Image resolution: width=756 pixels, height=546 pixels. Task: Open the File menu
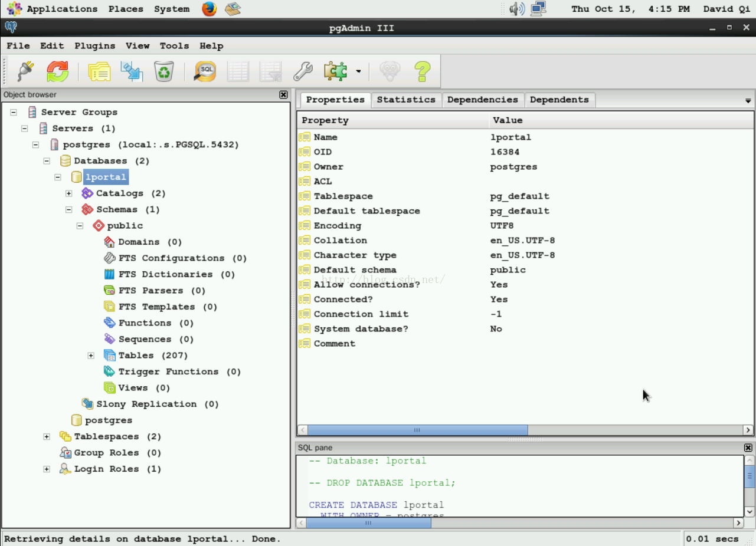coord(18,46)
